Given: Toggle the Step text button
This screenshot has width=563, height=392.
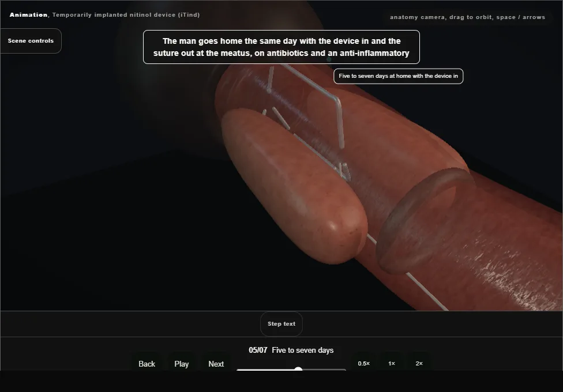Looking at the screenshot, I should [281, 324].
